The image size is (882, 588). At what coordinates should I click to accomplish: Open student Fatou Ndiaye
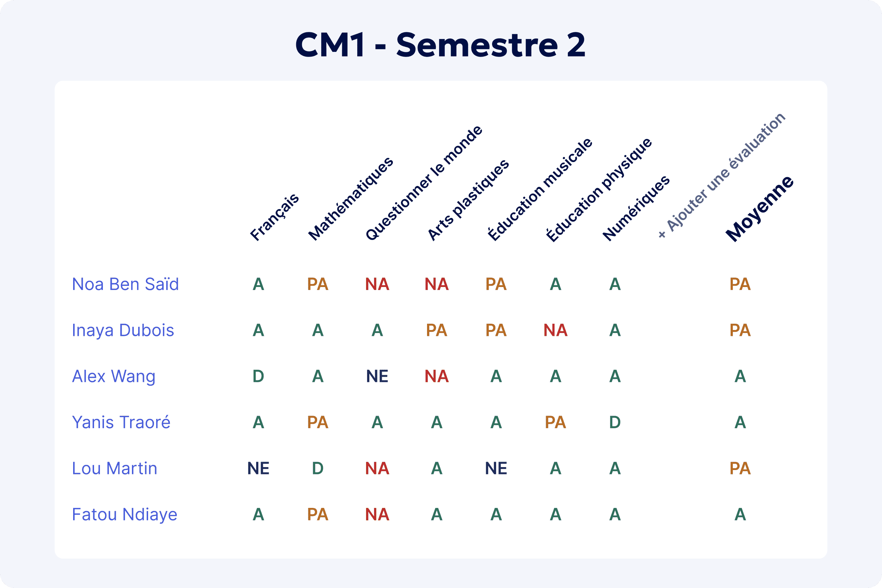pyautogui.click(x=125, y=514)
